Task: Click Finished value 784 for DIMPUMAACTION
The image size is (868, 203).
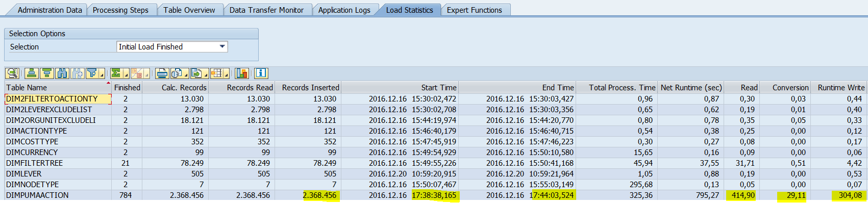Action: (126, 195)
